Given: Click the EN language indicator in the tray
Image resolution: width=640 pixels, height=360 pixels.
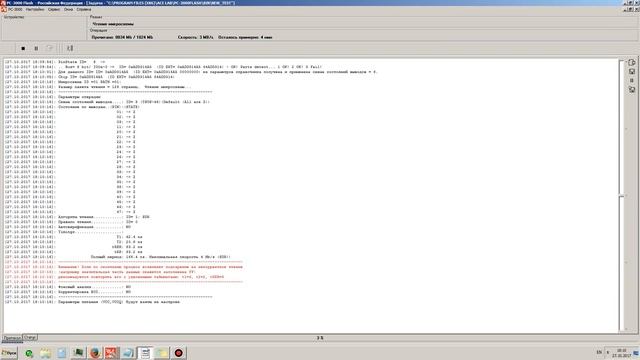Looking at the screenshot, I should pyautogui.click(x=599, y=352).
